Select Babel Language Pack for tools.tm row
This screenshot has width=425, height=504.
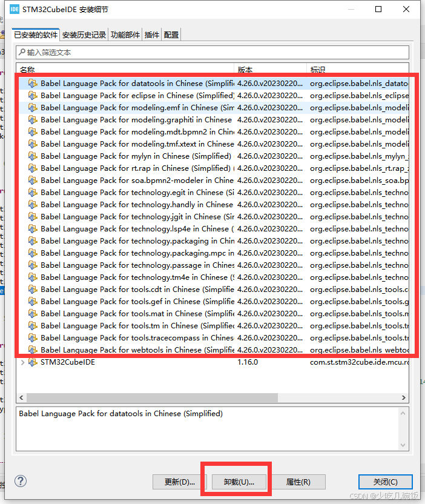(214, 326)
